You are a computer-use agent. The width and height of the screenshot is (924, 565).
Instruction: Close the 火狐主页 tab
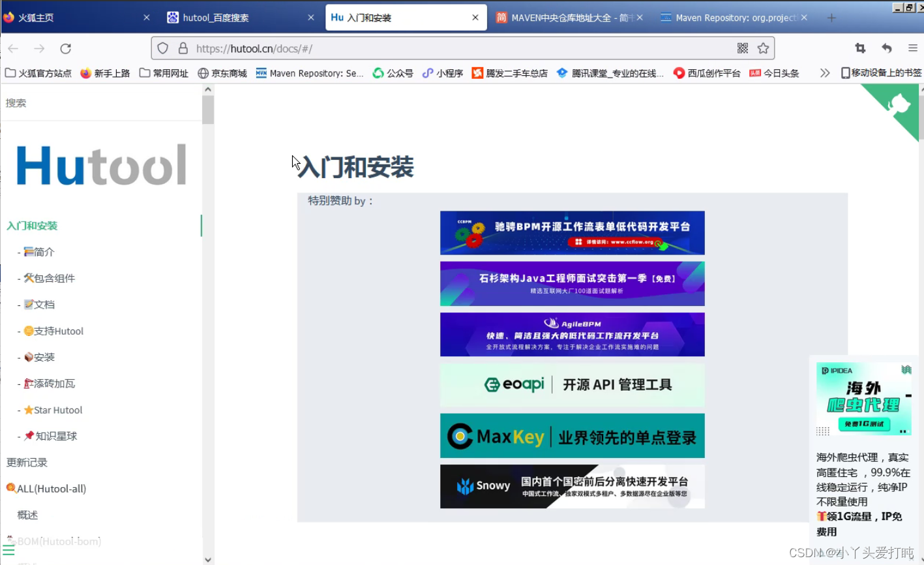pyautogui.click(x=147, y=18)
